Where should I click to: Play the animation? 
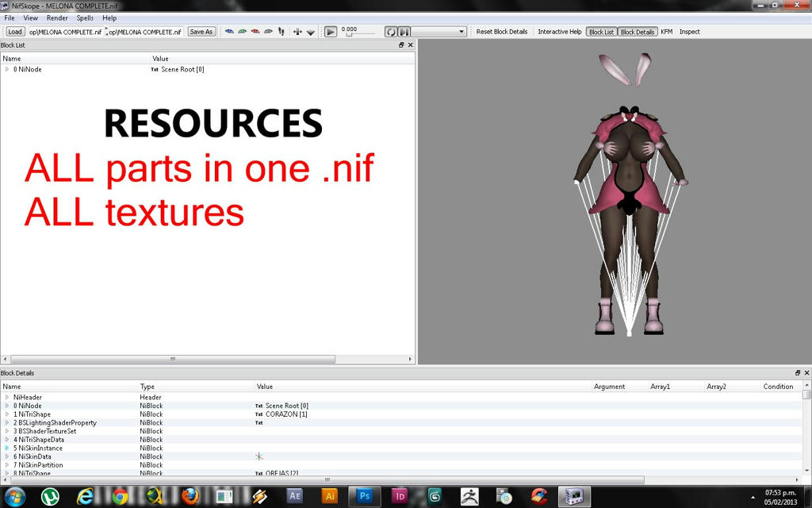click(x=331, y=32)
